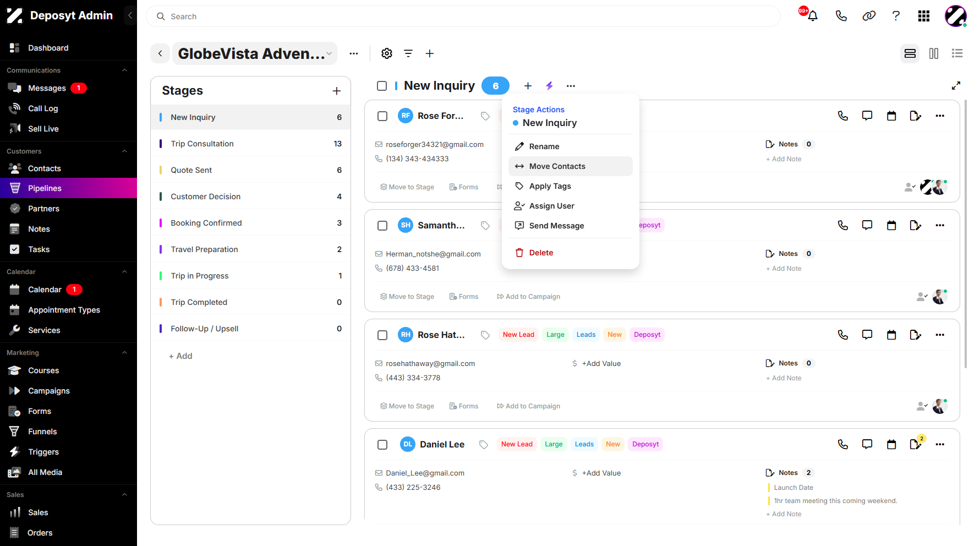Screen dimensions: 980x546
Task: Choose Apply Tags in Stage Actions
Action: (x=571, y=186)
